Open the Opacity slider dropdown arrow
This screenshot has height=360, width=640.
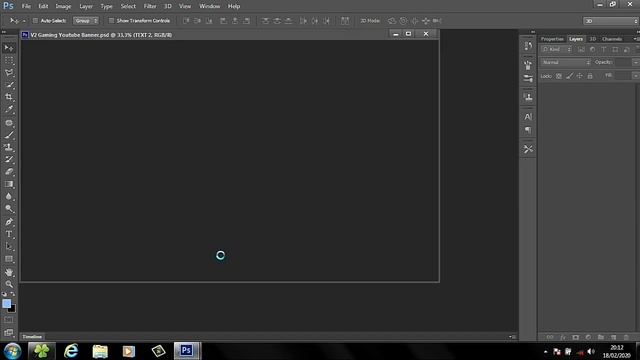[636, 62]
